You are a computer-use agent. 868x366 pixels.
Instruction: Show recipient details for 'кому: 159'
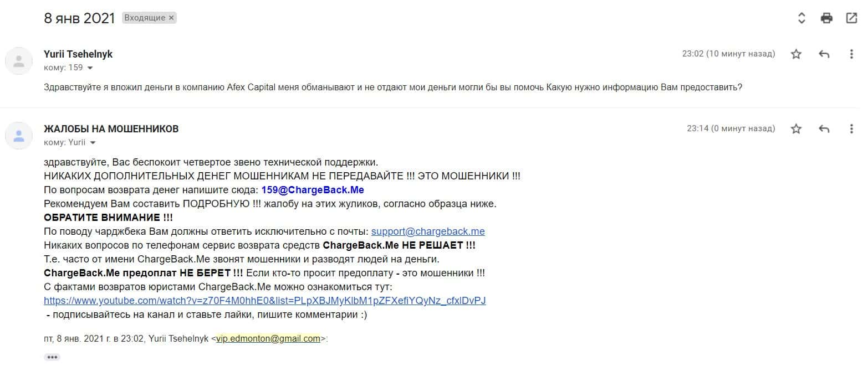[90, 68]
